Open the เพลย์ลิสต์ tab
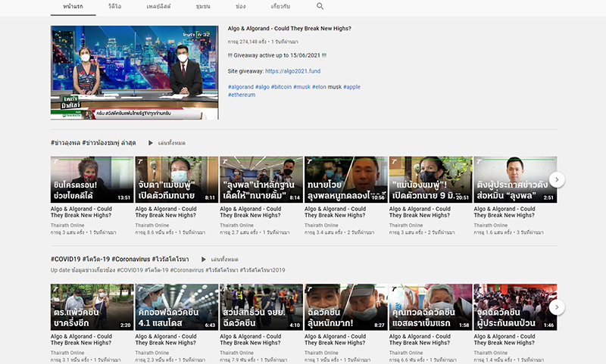This screenshot has height=364, width=606. click(x=158, y=6)
